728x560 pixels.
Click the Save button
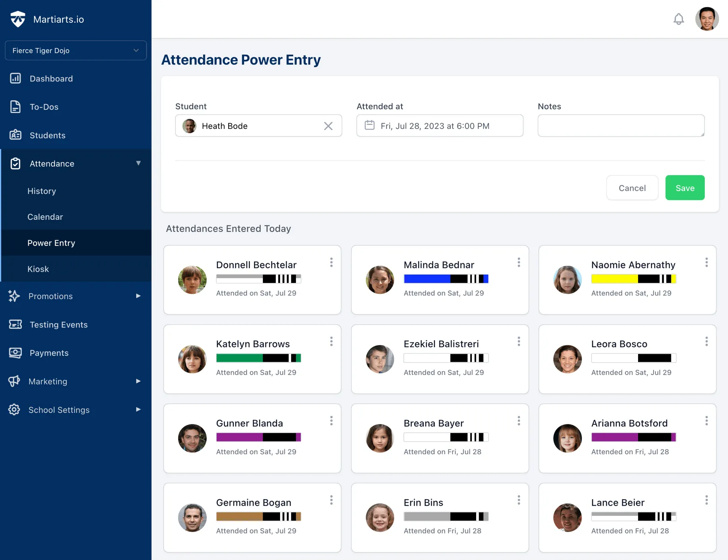[685, 188]
